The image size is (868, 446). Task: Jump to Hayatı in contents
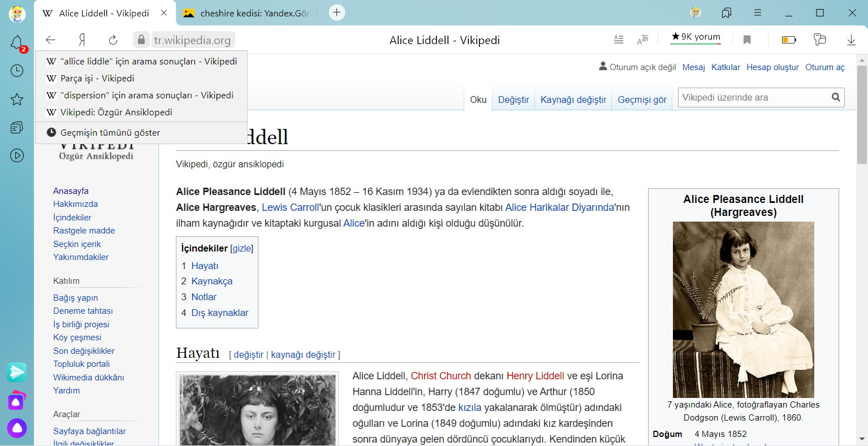tap(205, 266)
